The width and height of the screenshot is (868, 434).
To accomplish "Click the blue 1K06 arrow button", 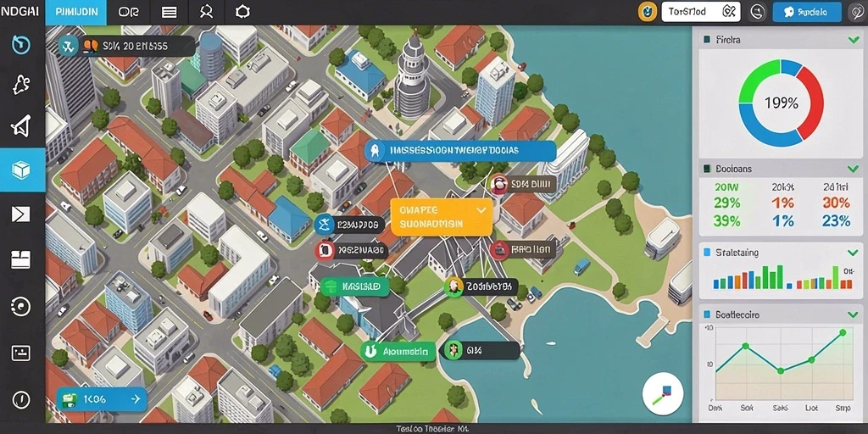I will point(102,398).
